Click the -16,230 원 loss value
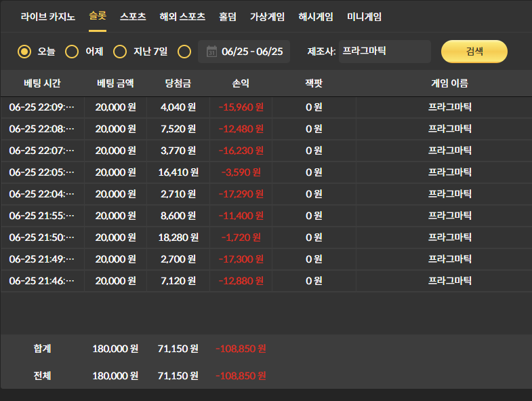 point(241,151)
